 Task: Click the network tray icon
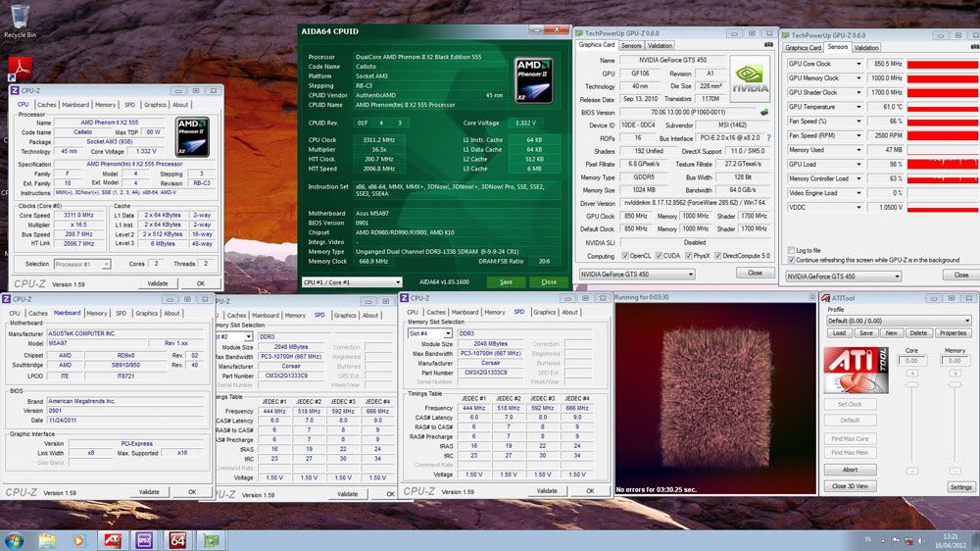(908, 540)
